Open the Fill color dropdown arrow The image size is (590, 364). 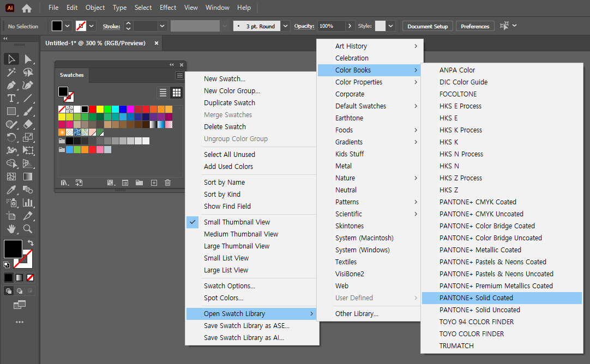(x=68, y=26)
